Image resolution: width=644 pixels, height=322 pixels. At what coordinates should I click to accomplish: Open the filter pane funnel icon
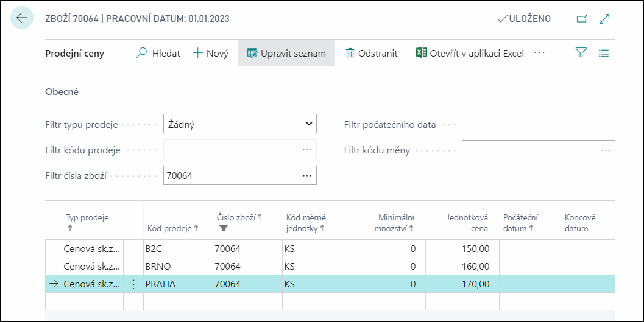coord(581,53)
